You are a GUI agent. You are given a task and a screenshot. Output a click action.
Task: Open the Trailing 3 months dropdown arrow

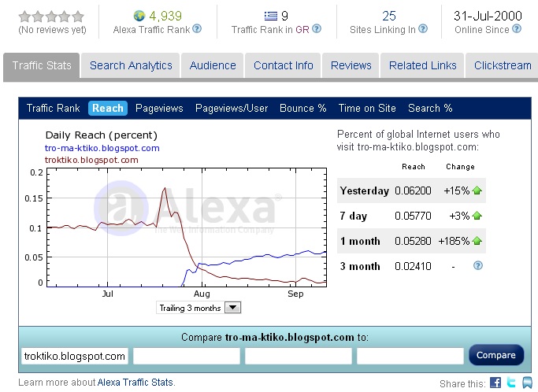[x=232, y=308]
